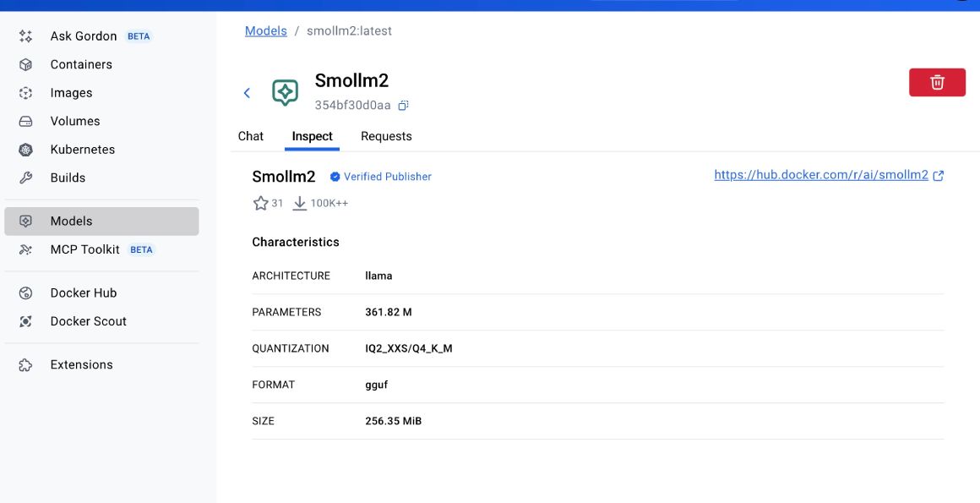Navigate back using the left chevron
Screen dimensions: 980x503
click(248, 93)
